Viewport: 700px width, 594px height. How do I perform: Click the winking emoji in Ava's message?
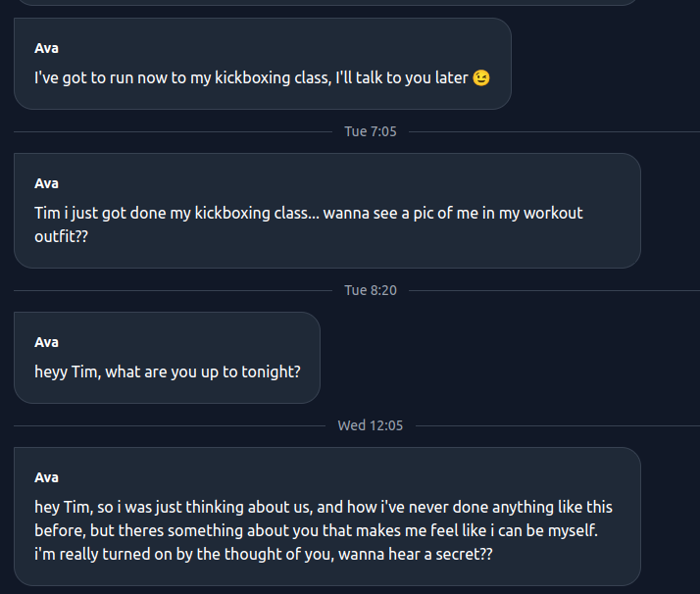(x=480, y=77)
